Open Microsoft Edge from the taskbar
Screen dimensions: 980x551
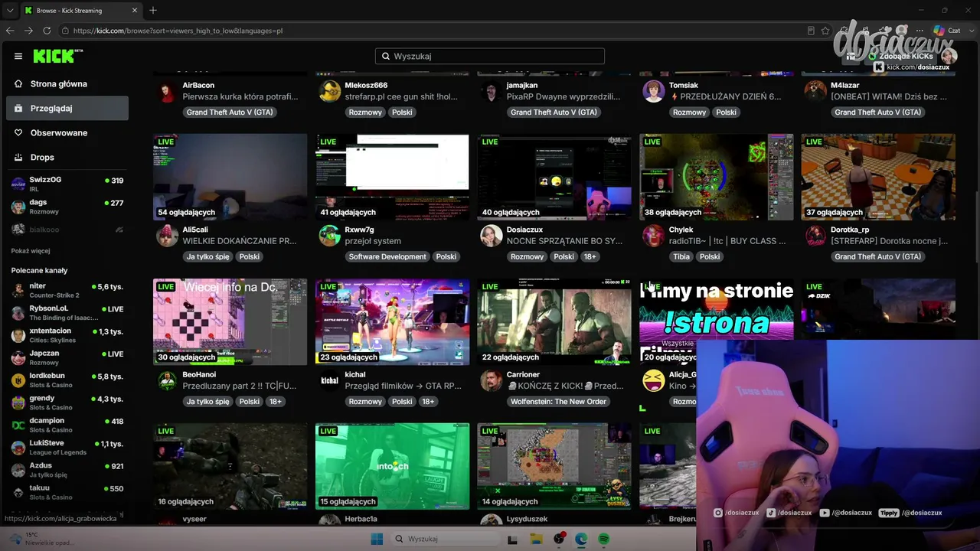coord(581,539)
